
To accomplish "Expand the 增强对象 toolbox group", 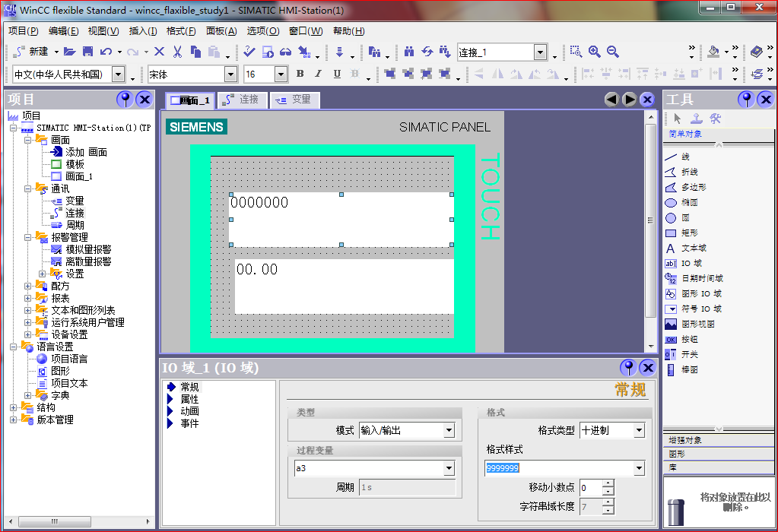I will (718, 440).
